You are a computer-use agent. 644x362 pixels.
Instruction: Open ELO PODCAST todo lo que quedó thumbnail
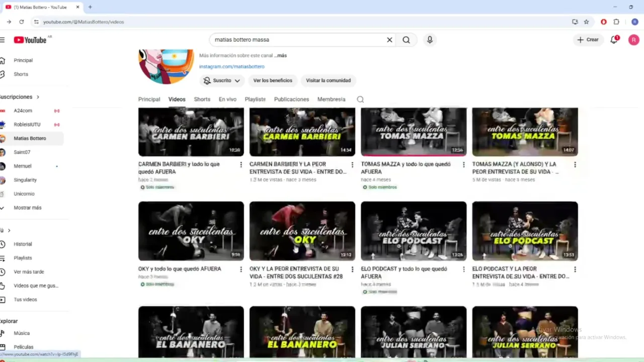pyautogui.click(x=414, y=231)
